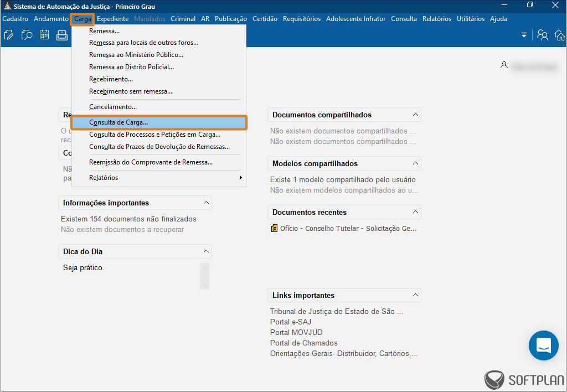567x392 pixels.
Task: Open the Ofício Conselho Tutelar recent document
Action: (348, 229)
